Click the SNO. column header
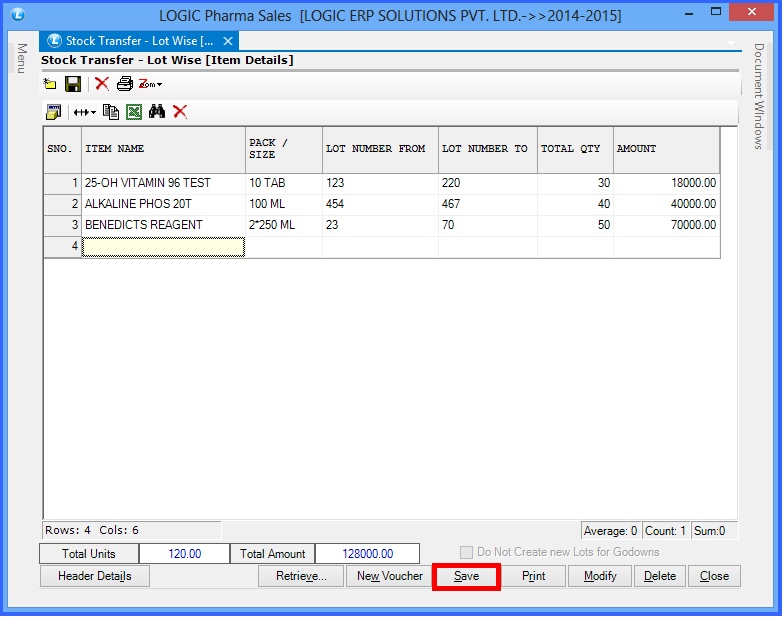 [x=62, y=150]
